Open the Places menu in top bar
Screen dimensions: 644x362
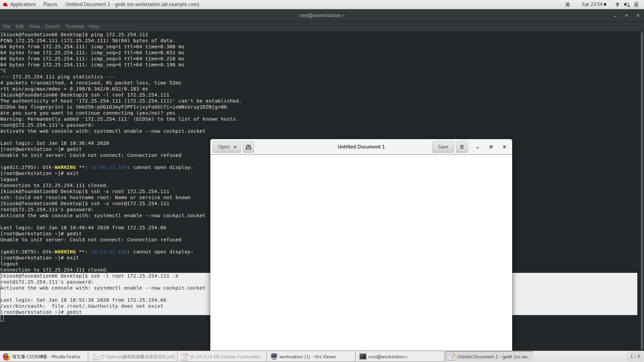50,4
